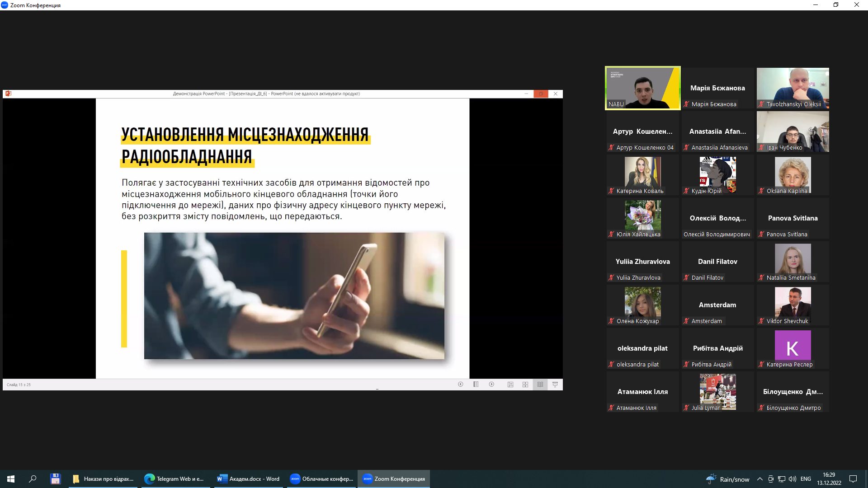Open Windows Start button
The height and width of the screenshot is (488, 868).
[11, 479]
